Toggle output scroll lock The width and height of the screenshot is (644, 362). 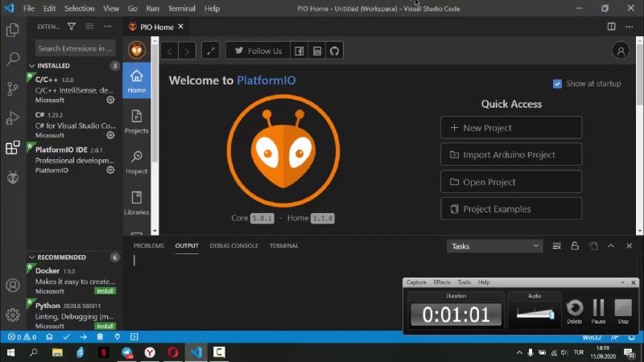point(575,246)
